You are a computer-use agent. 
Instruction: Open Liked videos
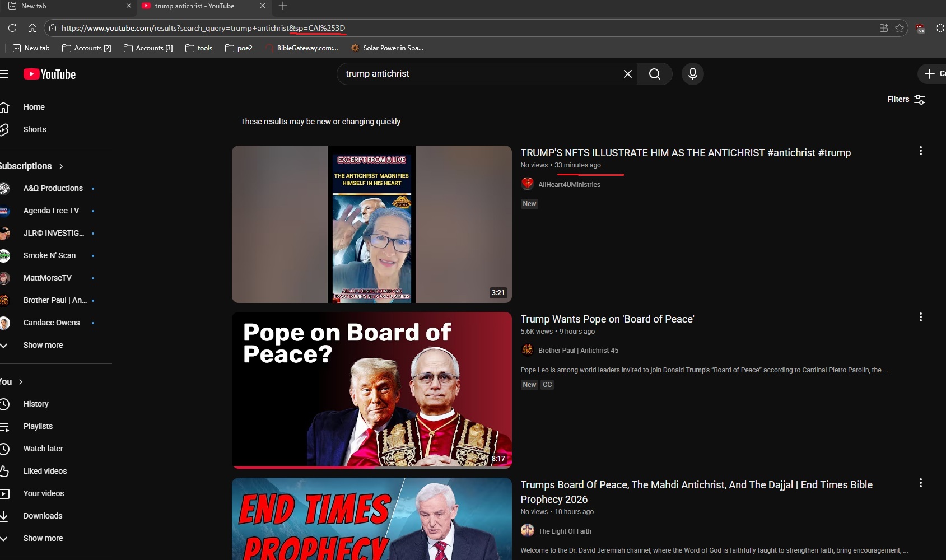(x=45, y=471)
